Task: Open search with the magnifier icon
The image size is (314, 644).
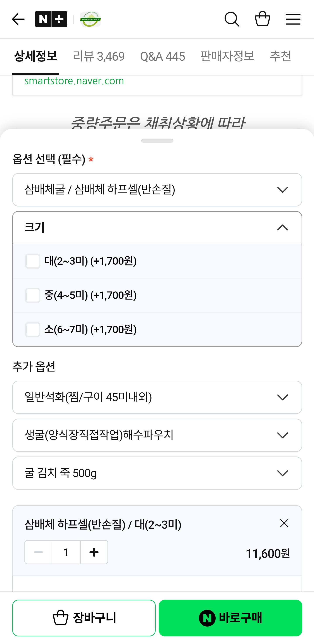Action: click(232, 19)
